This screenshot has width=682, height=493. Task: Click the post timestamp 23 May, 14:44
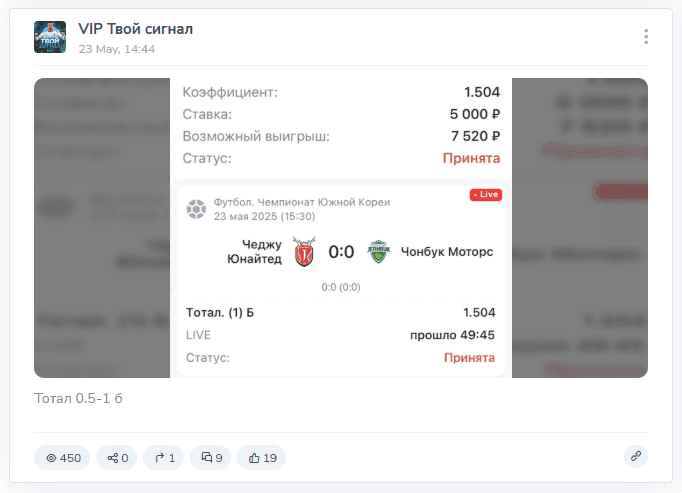pyautogui.click(x=117, y=49)
